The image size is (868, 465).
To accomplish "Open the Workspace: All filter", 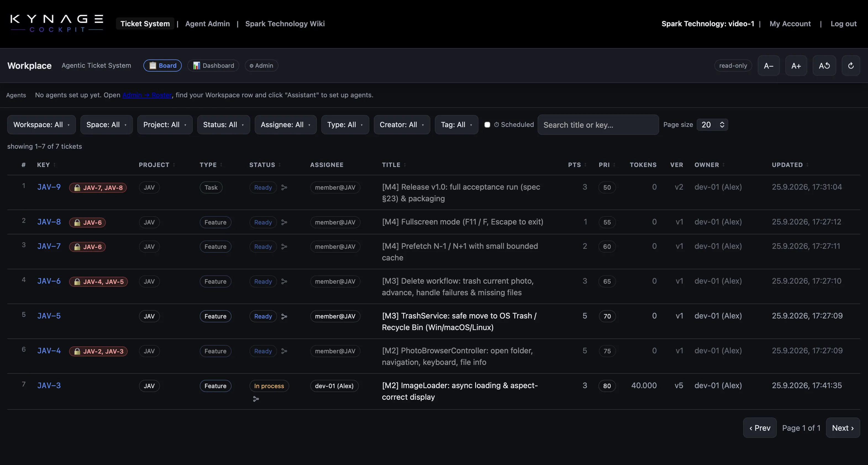I will pos(41,125).
